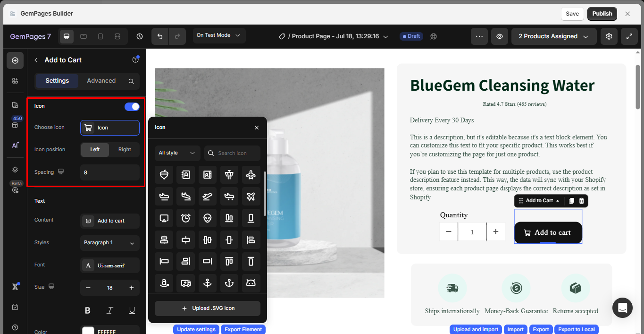Switch to the desktop device view
The width and height of the screenshot is (644, 334).
pyautogui.click(x=67, y=36)
